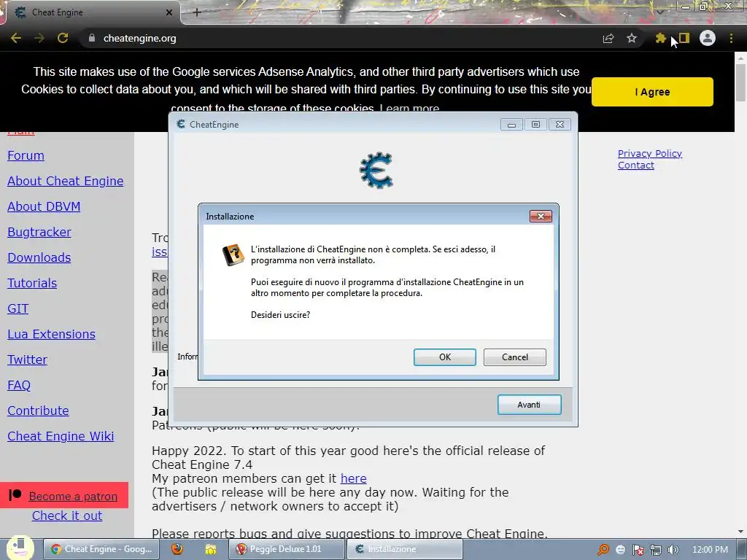The width and height of the screenshot is (747, 560).
Task: Go back in Chrome browser
Action: [16, 38]
